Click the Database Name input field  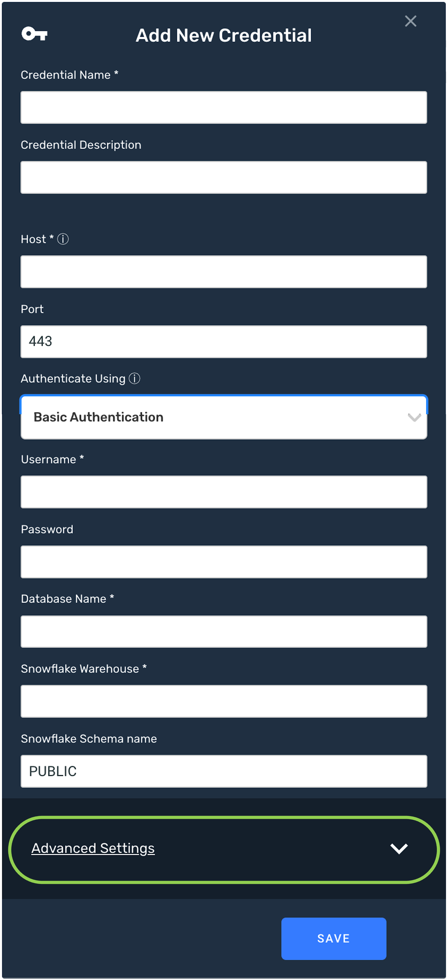(223, 631)
